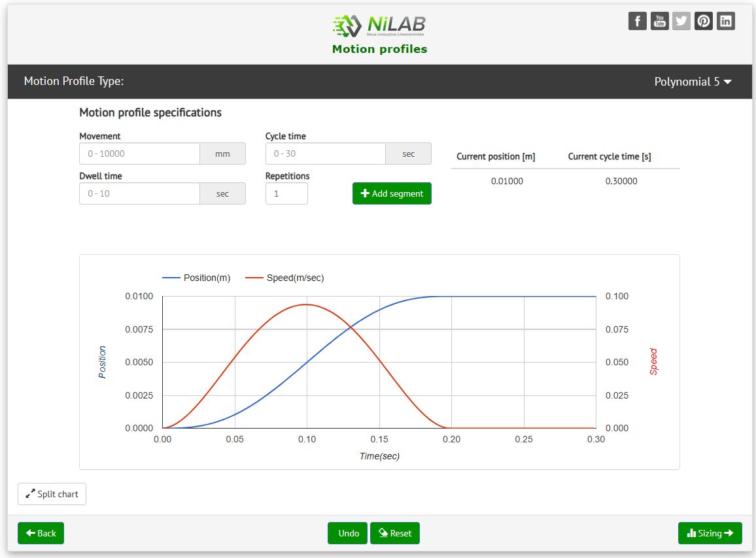This screenshot has height=558, width=756.
Task: Reset the motion profile
Action: (395, 533)
